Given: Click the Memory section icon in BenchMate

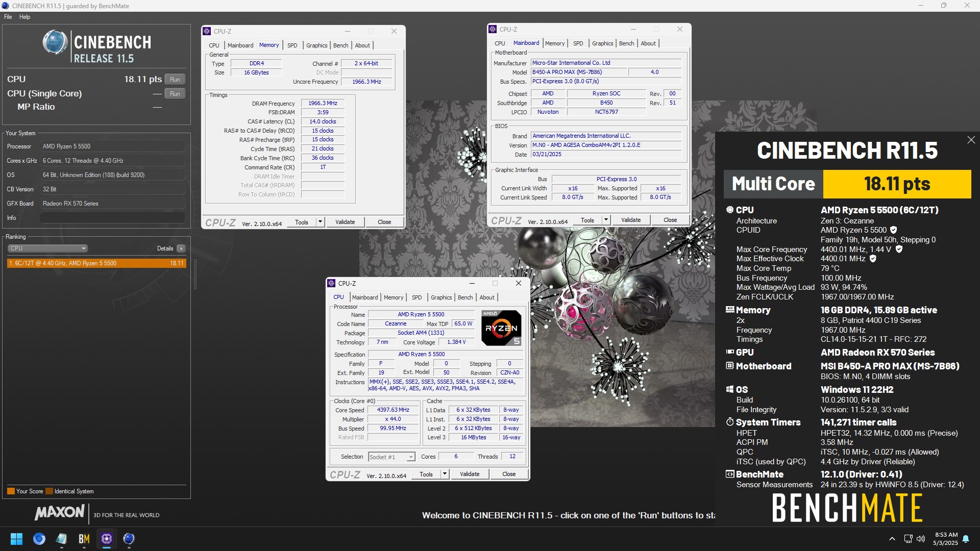Looking at the screenshot, I should [730, 310].
